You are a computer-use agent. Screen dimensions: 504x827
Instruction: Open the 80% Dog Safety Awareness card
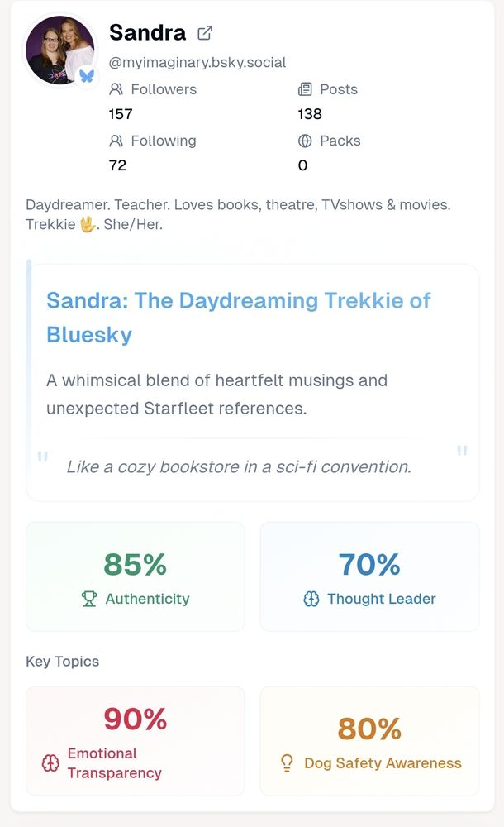(x=369, y=741)
